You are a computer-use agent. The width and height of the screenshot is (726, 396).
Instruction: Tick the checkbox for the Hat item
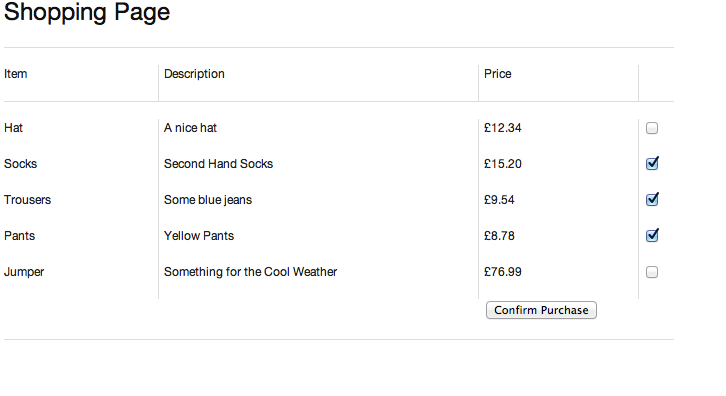point(652,128)
